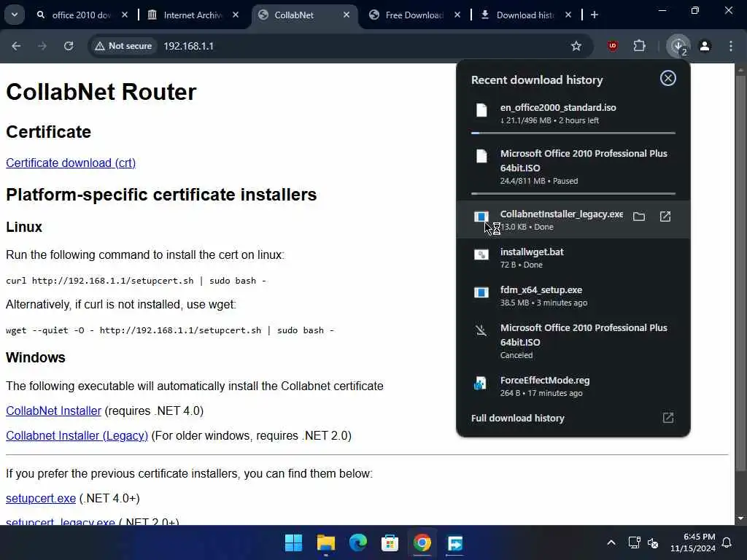Switch to the office 2010 search tab

(81, 15)
